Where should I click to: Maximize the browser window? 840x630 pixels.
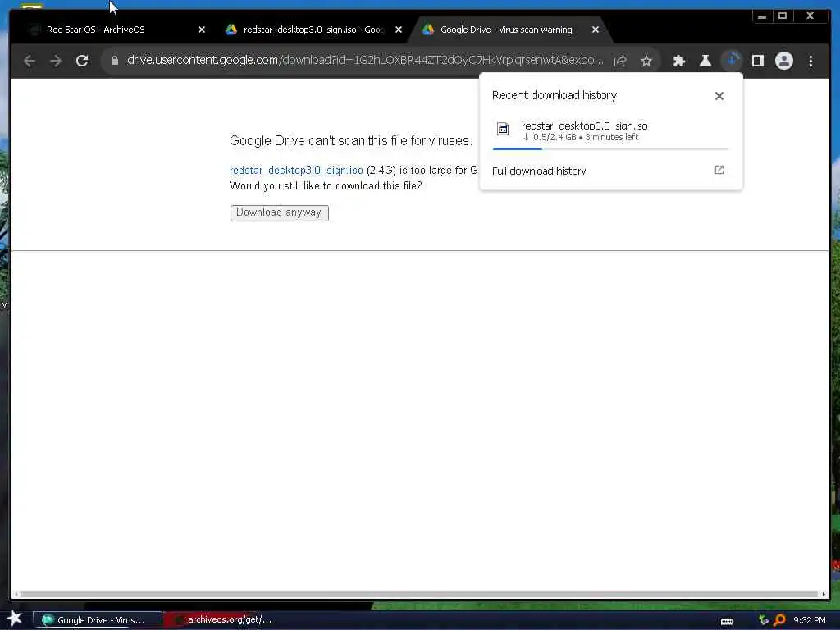[x=783, y=16]
